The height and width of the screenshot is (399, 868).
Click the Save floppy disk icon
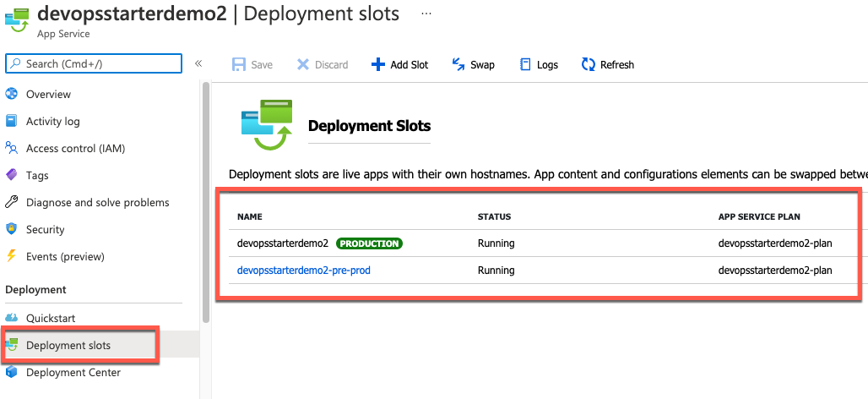click(x=239, y=65)
